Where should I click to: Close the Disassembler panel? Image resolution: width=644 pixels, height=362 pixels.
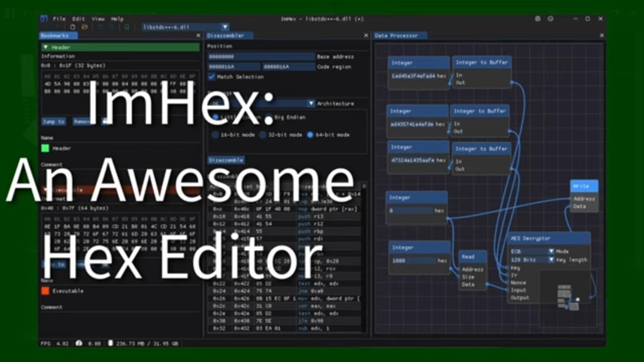(x=366, y=36)
